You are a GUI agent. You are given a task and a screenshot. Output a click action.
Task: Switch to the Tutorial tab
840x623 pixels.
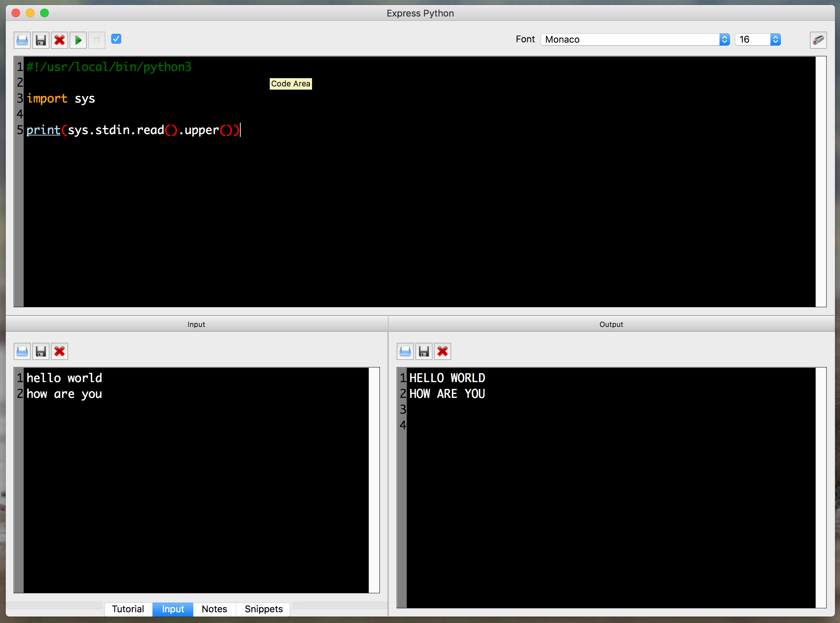coord(128,609)
